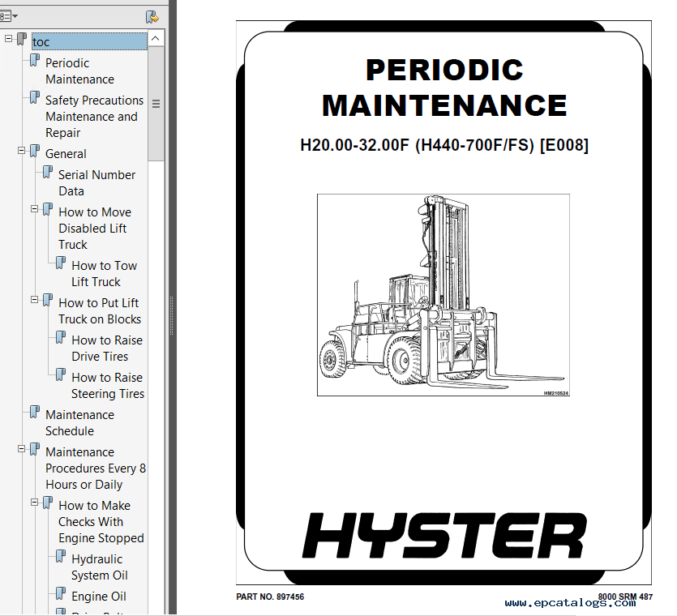Screen dimensions: 677x616
Task: Collapse How to Move Disabled Lift Truck
Action: click(34, 209)
